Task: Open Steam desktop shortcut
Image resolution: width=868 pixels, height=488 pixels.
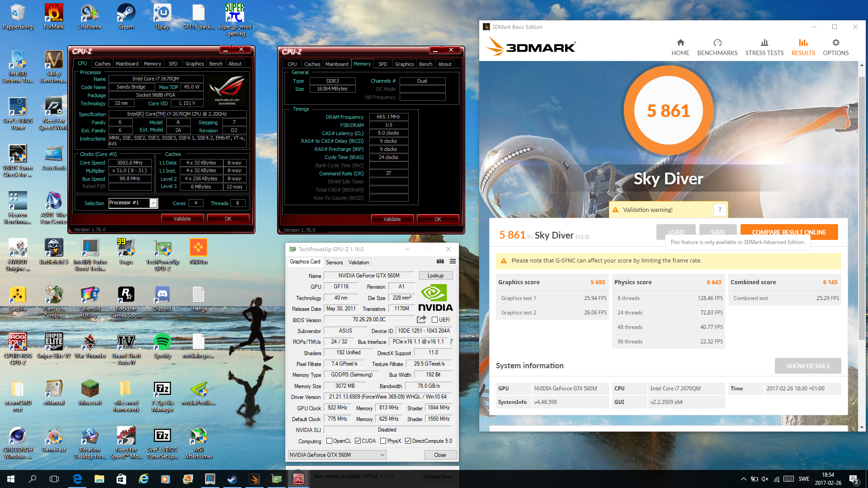Action: 126,16
